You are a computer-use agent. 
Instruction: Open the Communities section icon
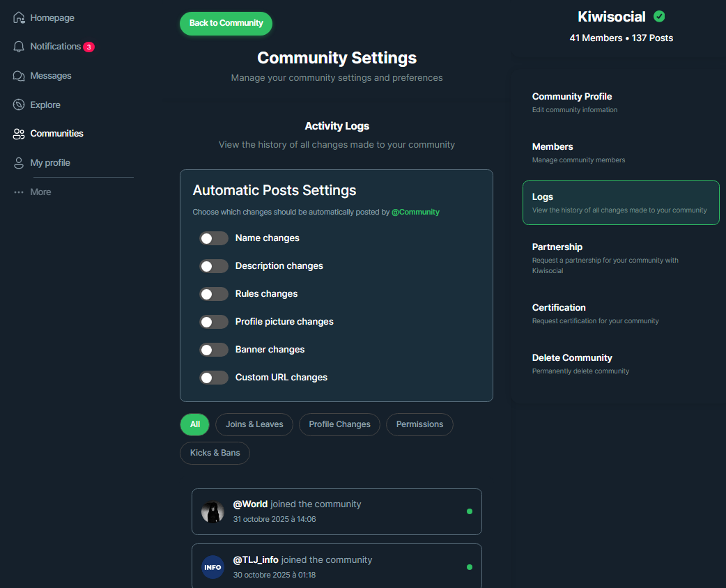coord(18,134)
